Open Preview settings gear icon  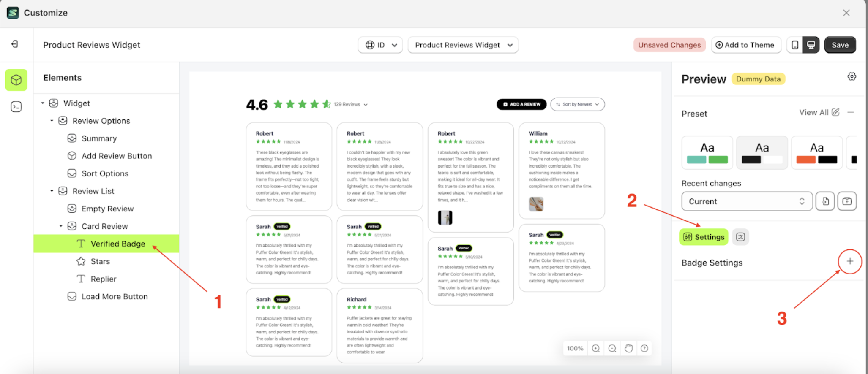[x=852, y=76]
